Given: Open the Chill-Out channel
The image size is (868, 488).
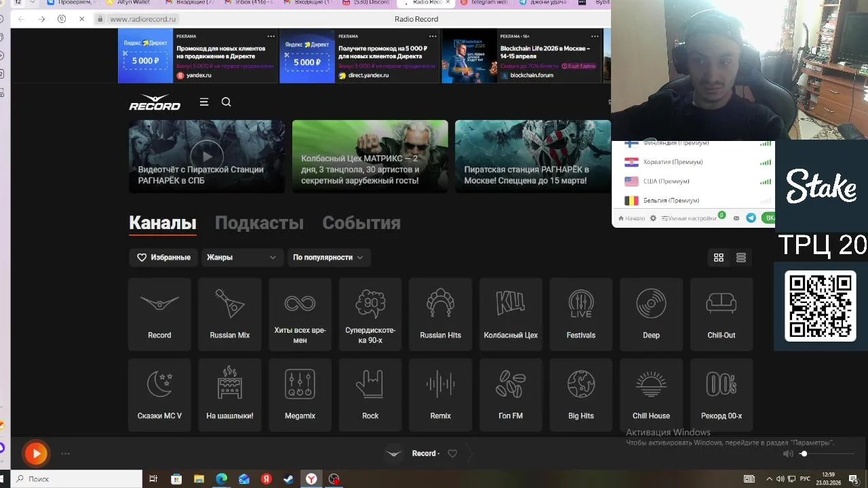Looking at the screenshot, I should (x=722, y=314).
